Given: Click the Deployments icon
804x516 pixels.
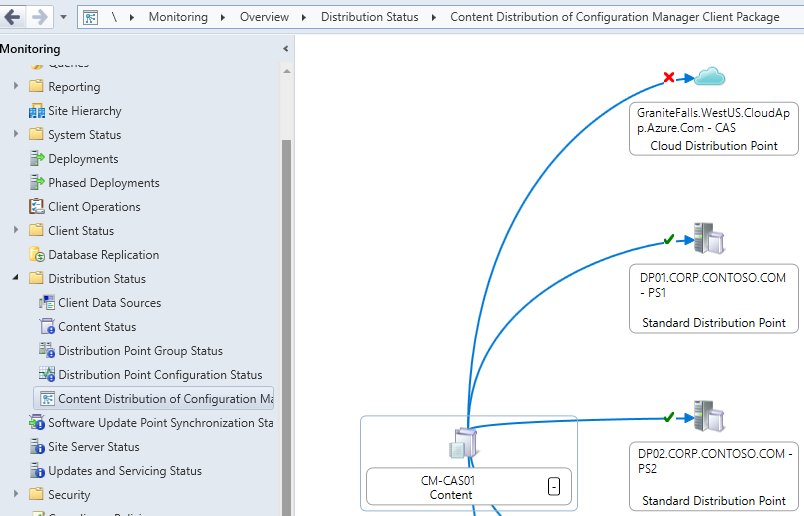Looking at the screenshot, I should [x=37, y=158].
